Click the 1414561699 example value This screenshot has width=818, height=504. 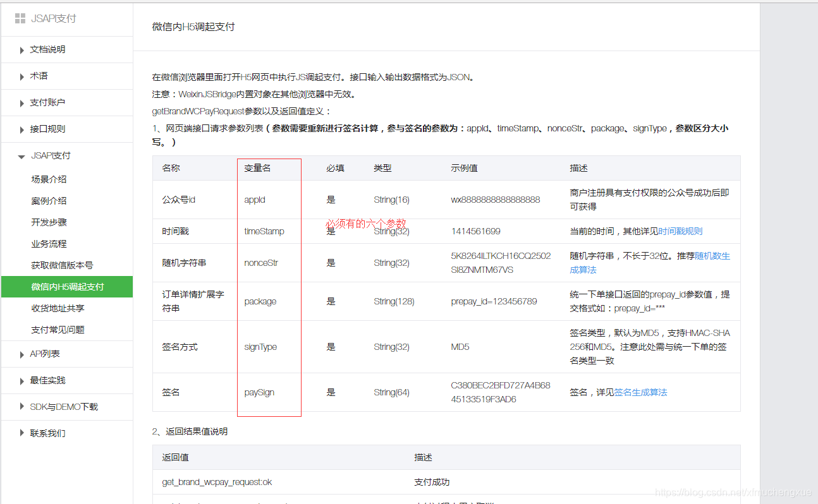coord(475,231)
